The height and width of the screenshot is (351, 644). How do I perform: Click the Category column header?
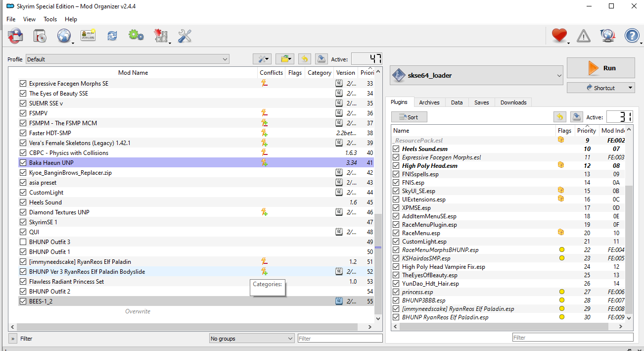pyautogui.click(x=320, y=73)
